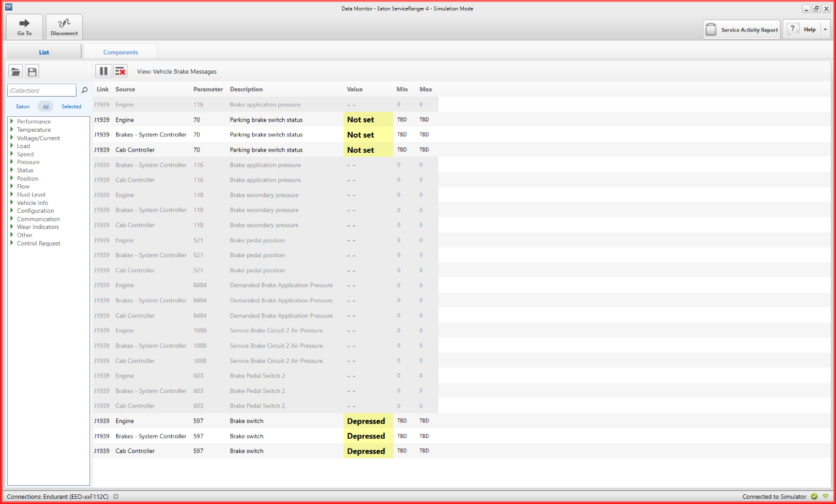
Task: Switch to the Components tab
Action: (120, 52)
